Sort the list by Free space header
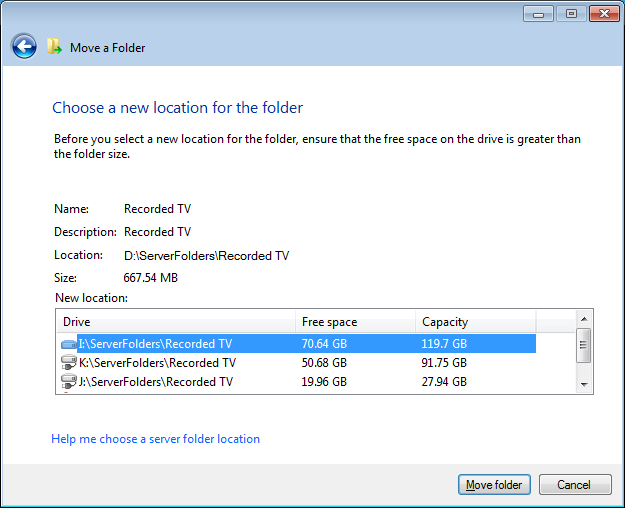 click(355, 322)
